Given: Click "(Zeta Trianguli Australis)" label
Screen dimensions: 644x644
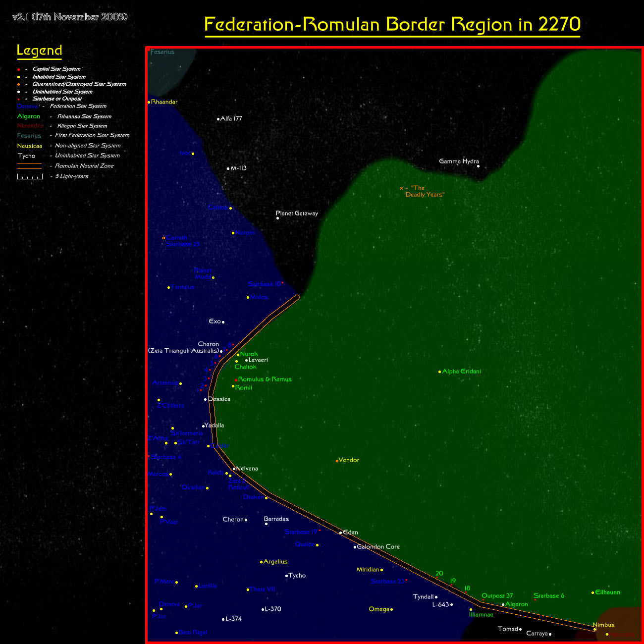Looking at the screenshot, I should tap(183, 351).
